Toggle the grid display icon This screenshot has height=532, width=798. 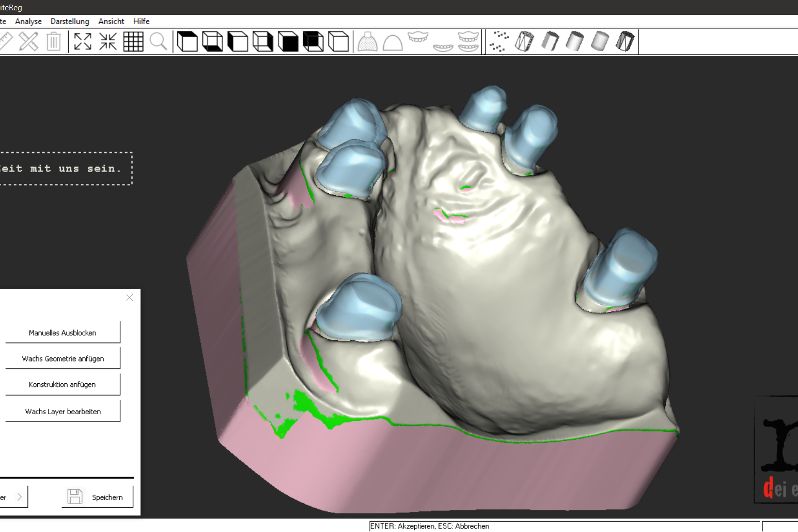[133, 41]
